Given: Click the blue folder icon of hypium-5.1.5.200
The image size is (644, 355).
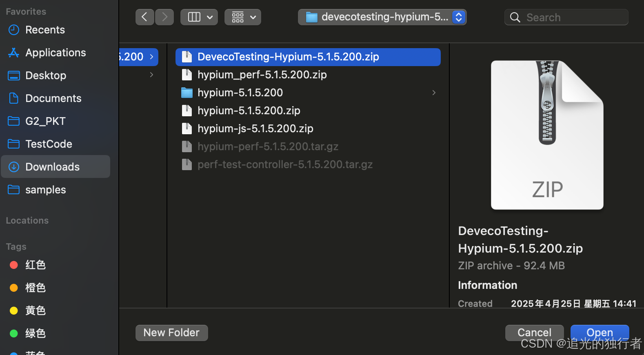Looking at the screenshot, I should pos(187,93).
